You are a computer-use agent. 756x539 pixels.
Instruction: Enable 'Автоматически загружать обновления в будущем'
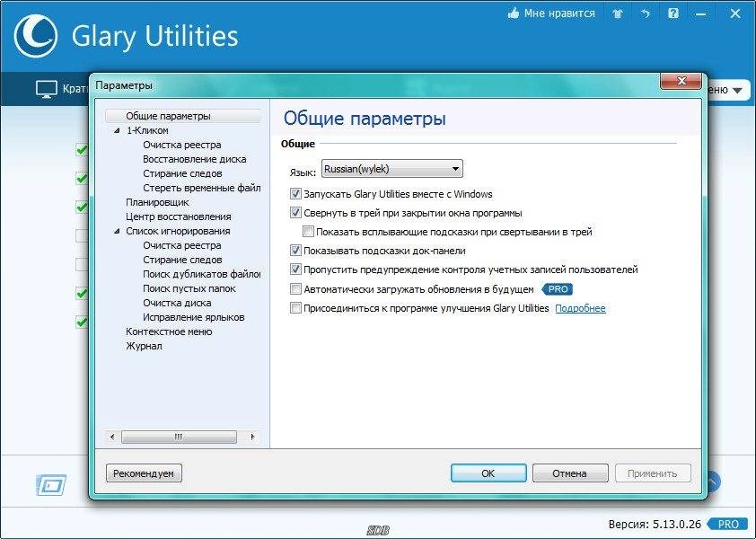coord(295,289)
